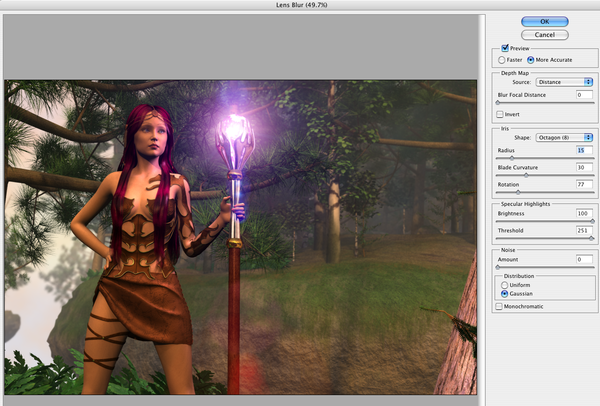
Task: Cancel the Lens Blur dialog
Action: tap(545, 35)
